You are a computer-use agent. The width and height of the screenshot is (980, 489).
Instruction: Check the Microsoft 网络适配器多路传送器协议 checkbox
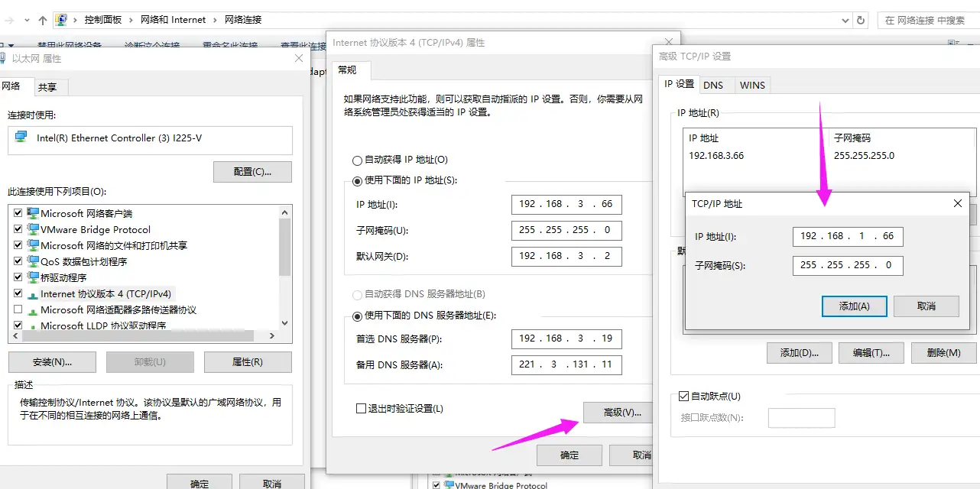point(17,309)
